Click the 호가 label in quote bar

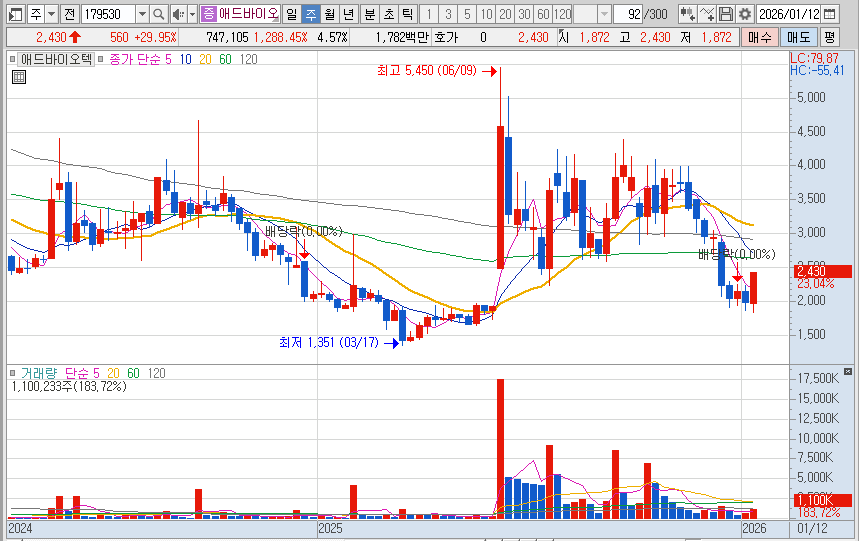[x=446, y=37]
